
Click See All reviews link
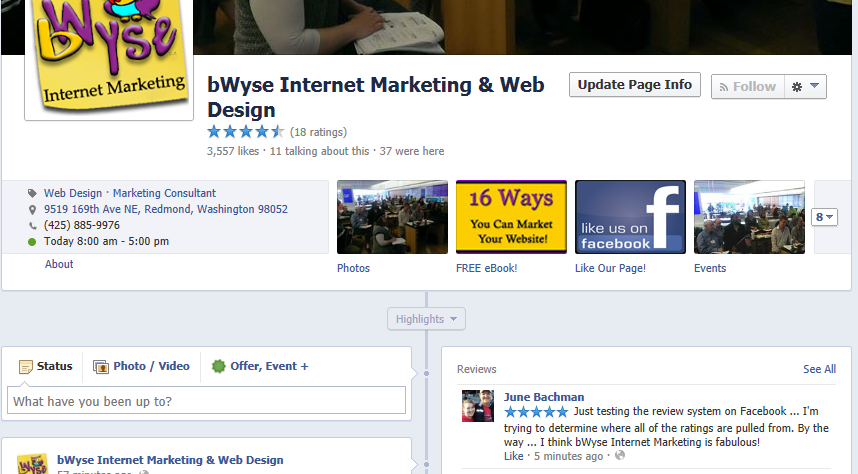coord(819,369)
